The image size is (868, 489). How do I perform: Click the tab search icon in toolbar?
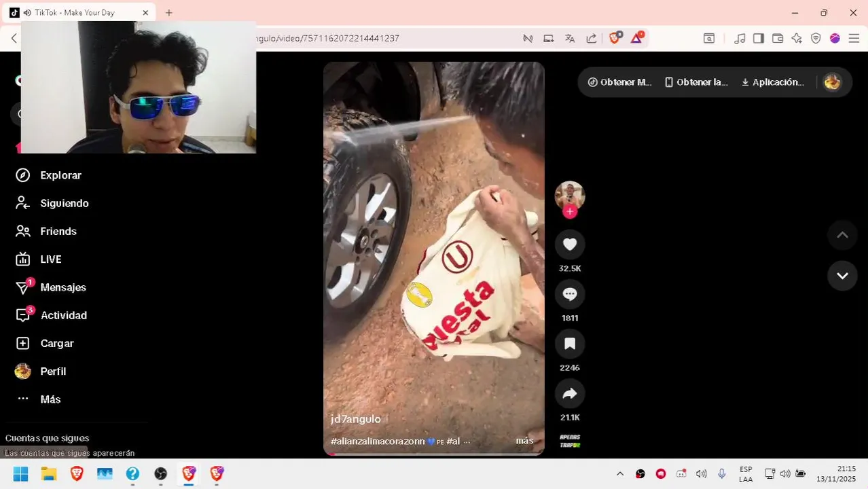tap(709, 38)
